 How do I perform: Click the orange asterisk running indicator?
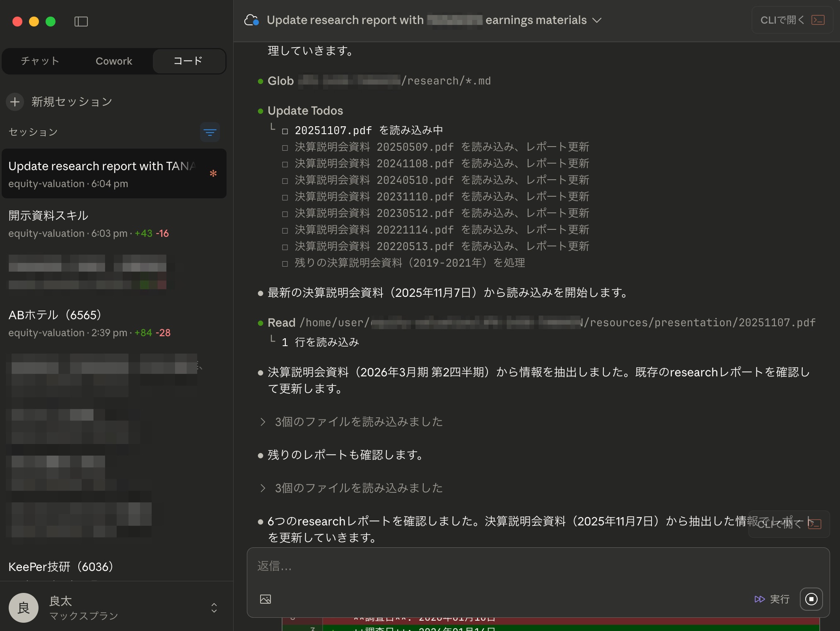(213, 173)
